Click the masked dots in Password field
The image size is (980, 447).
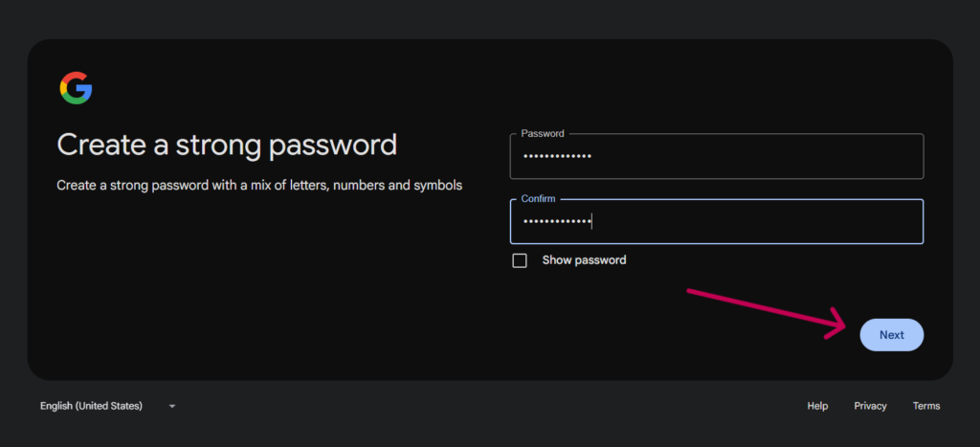tap(556, 157)
